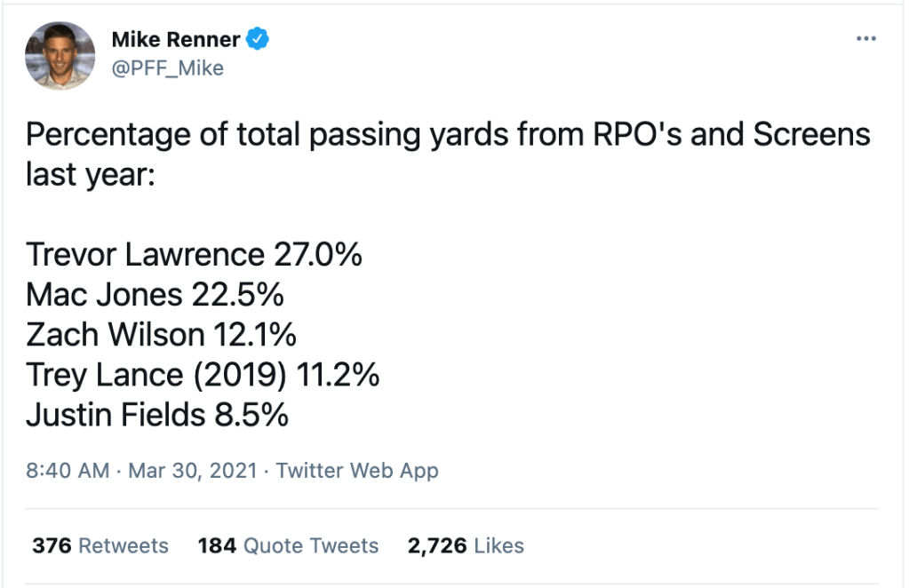This screenshot has width=909, height=588.
Task: Click the Mike Renner display name
Action: 176,40
